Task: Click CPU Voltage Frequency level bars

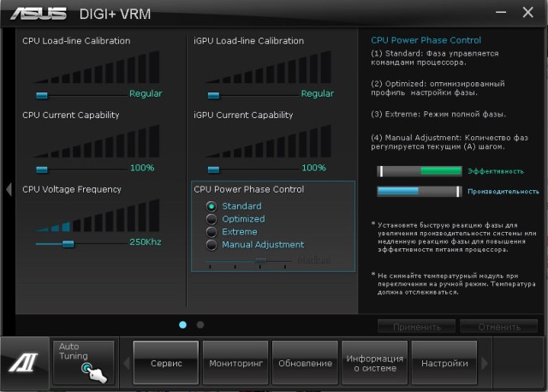Action: (97, 216)
